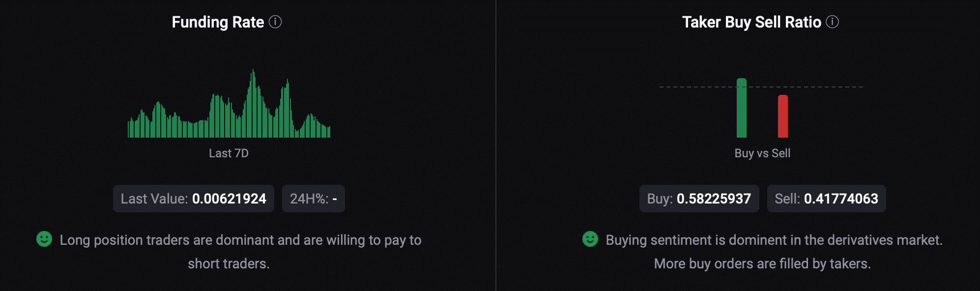Click the Taker Buy Sell Ratio info icon
The width and height of the screenshot is (980, 291).
tap(832, 22)
